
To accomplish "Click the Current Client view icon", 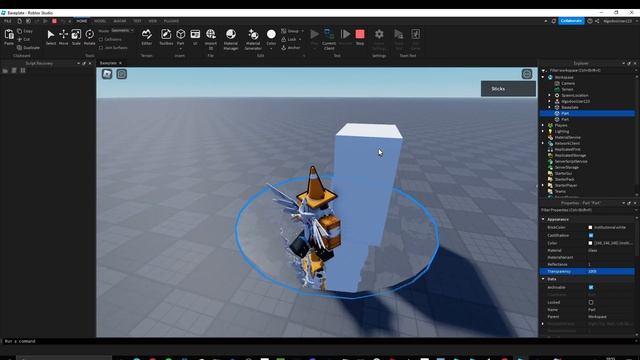I will (x=329, y=34).
